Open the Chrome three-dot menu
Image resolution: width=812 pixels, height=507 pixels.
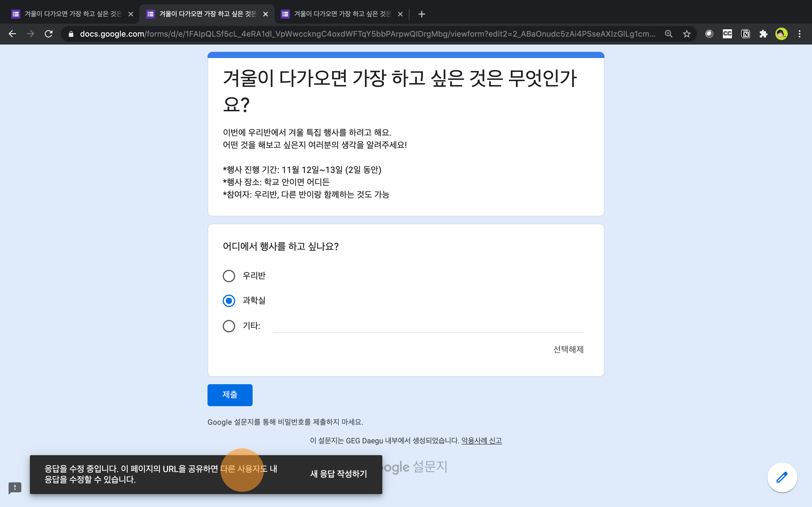coord(800,34)
